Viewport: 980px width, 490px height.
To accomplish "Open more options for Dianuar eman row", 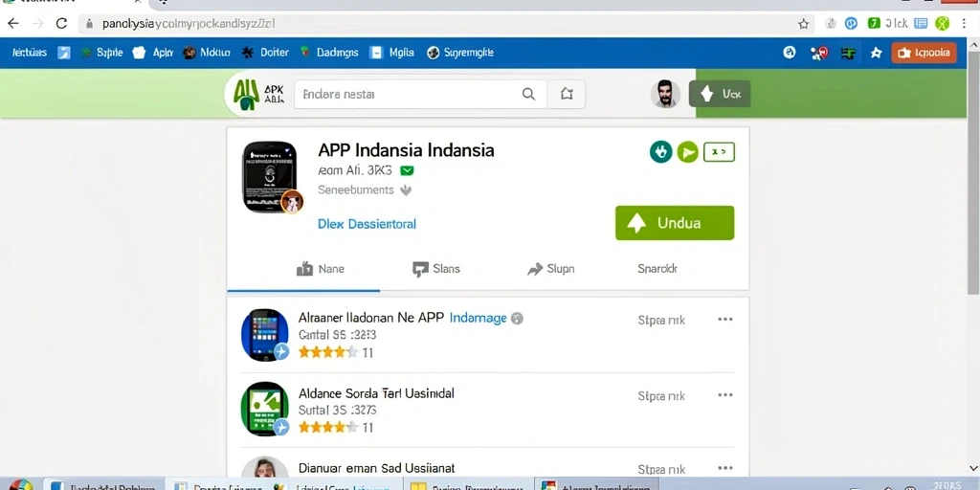I will pyautogui.click(x=725, y=468).
